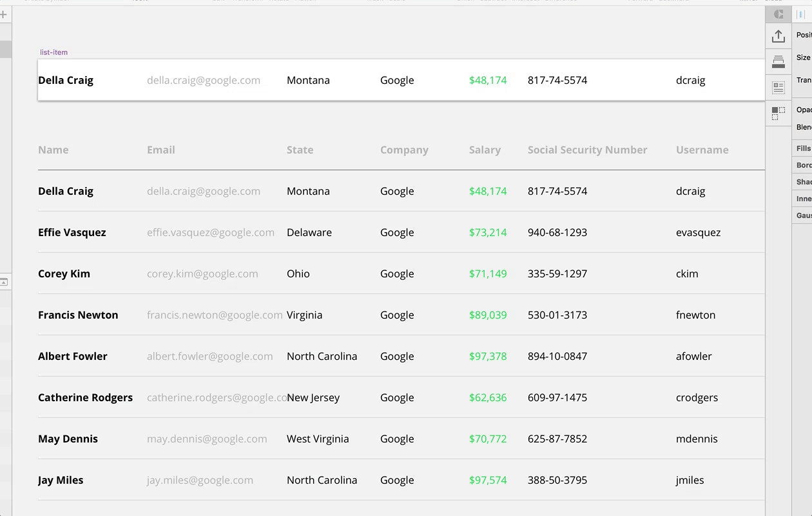The height and width of the screenshot is (516, 812).
Task: Select the $62,636 salary cell
Action: pyautogui.click(x=488, y=398)
